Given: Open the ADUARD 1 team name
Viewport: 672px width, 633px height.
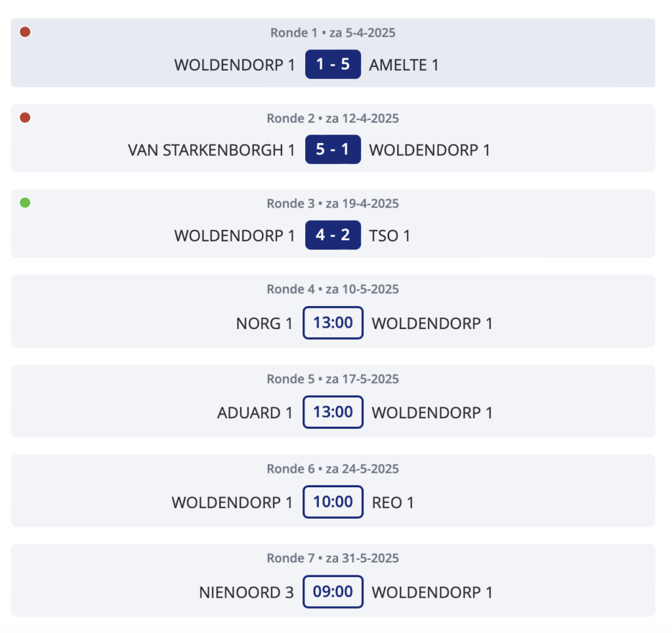Looking at the screenshot, I should tap(255, 413).
